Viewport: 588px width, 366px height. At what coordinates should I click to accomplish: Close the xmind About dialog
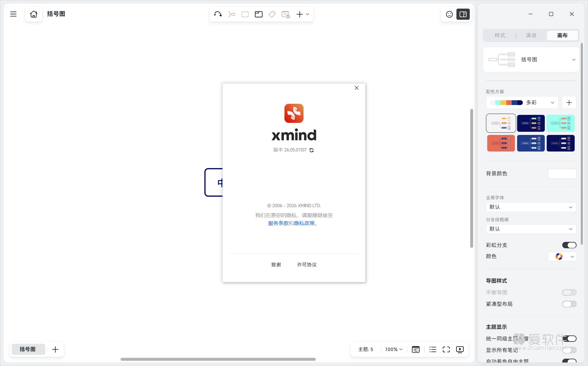point(357,88)
